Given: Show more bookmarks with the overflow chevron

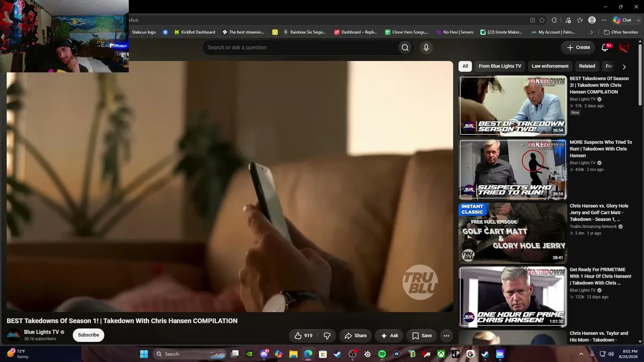Looking at the screenshot, I should (x=592, y=32).
